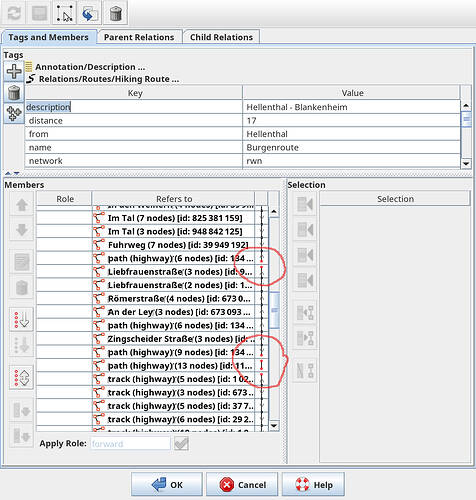Switch to Parent Relations tab
The width and height of the screenshot is (476, 500).
139,37
